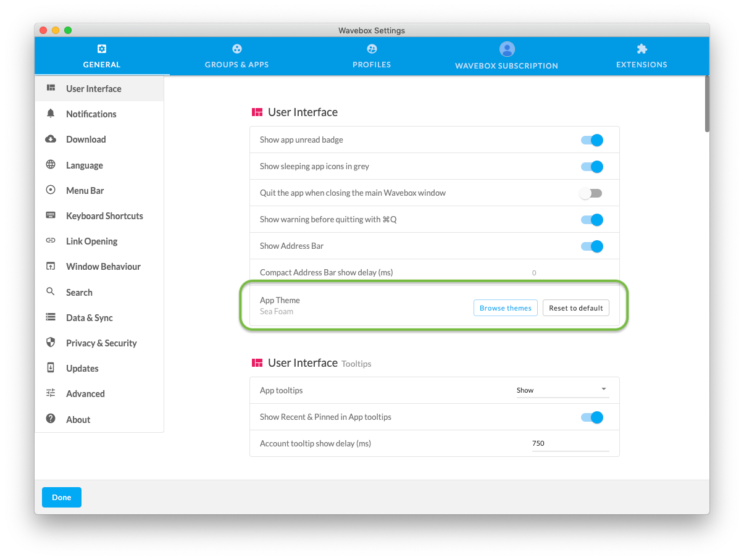Click the Window Behaviour icon
The height and width of the screenshot is (560, 744).
(51, 266)
